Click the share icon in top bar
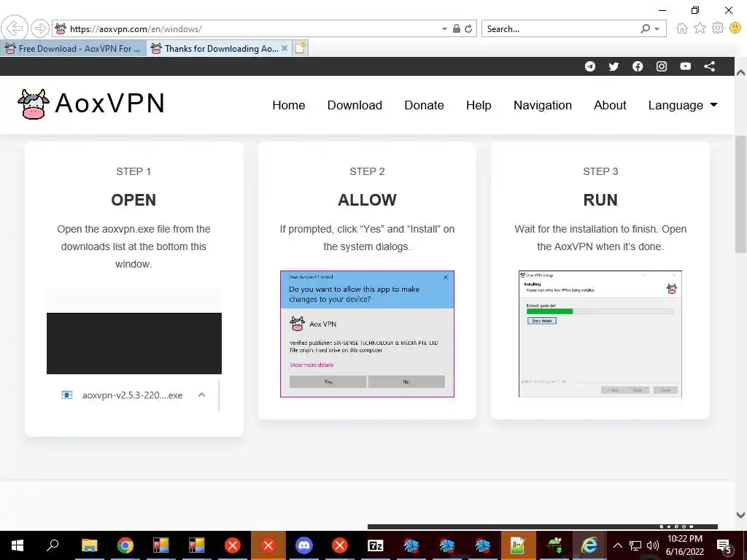The height and width of the screenshot is (560, 747). (x=709, y=66)
